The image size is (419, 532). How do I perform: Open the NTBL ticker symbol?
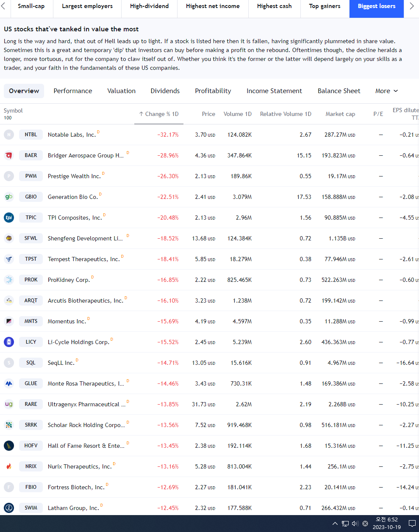click(31, 135)
